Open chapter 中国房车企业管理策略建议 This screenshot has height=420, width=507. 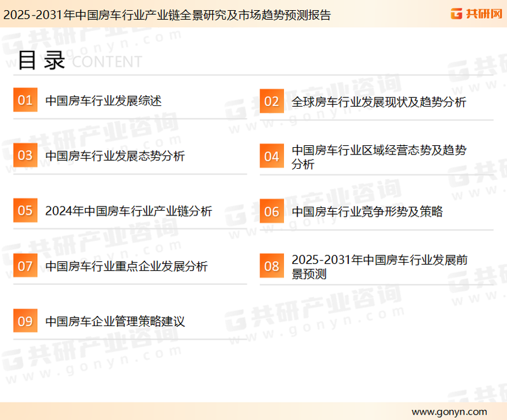[115, 321]
